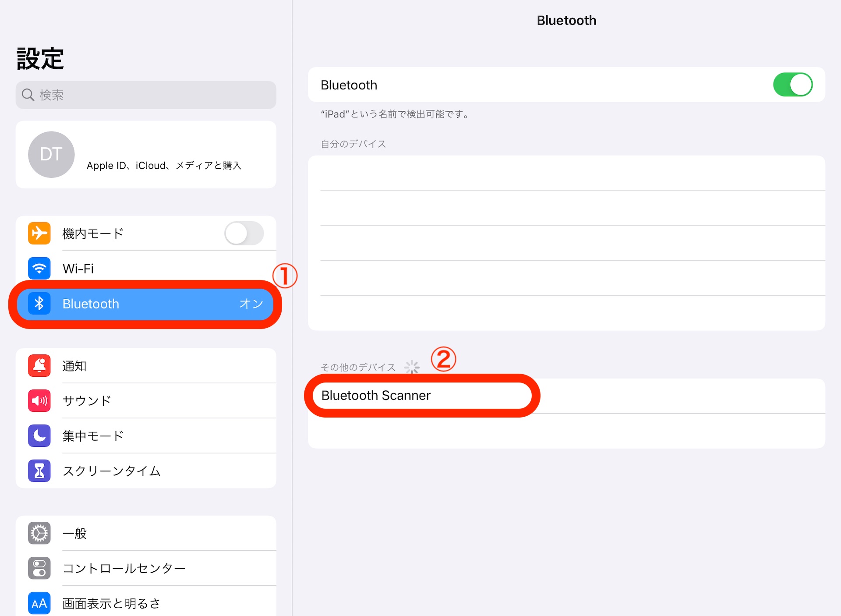
Task: Click the 機内モード label
Action: point(93,234)
